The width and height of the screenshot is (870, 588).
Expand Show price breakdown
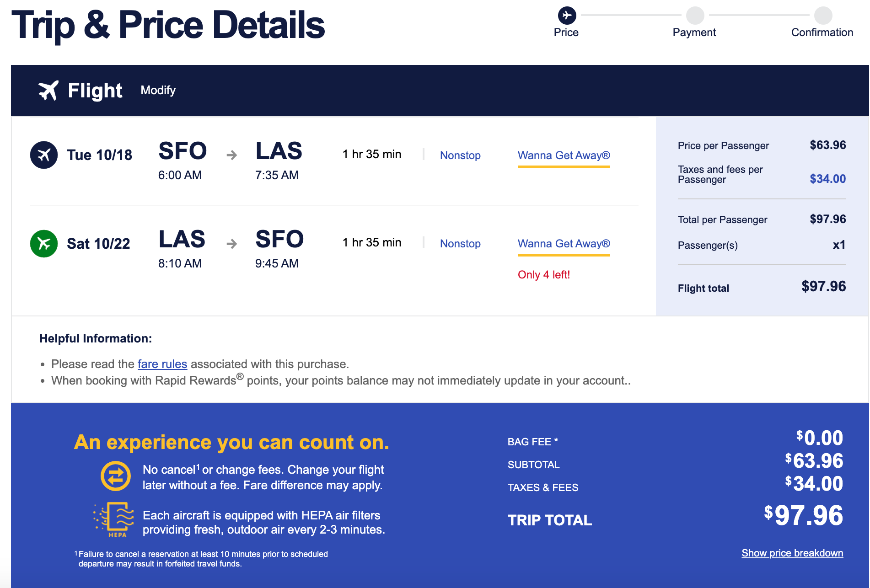click(x=792, y=553)
